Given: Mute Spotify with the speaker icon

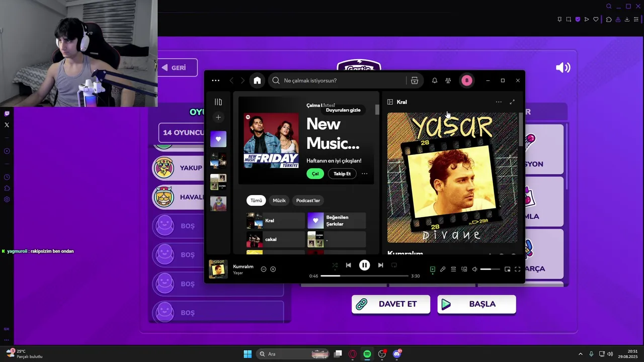Looking at the screenshot, I should tap(474, 269).
